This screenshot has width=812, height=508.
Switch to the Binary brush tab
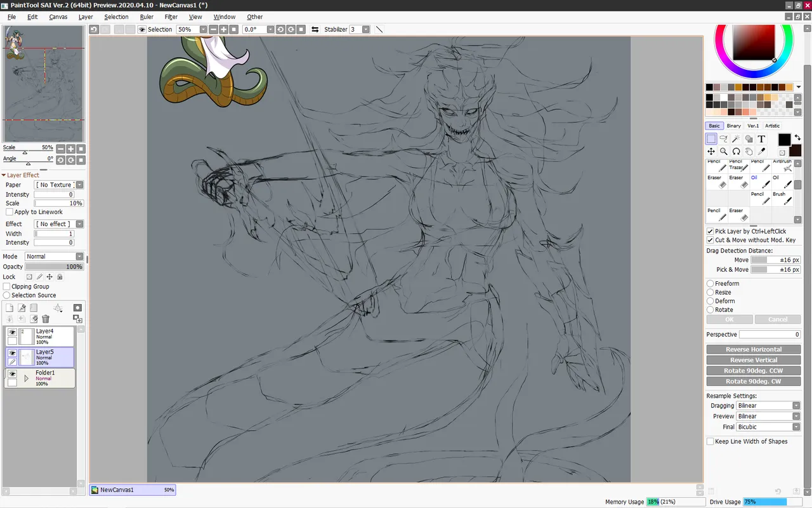734,126
